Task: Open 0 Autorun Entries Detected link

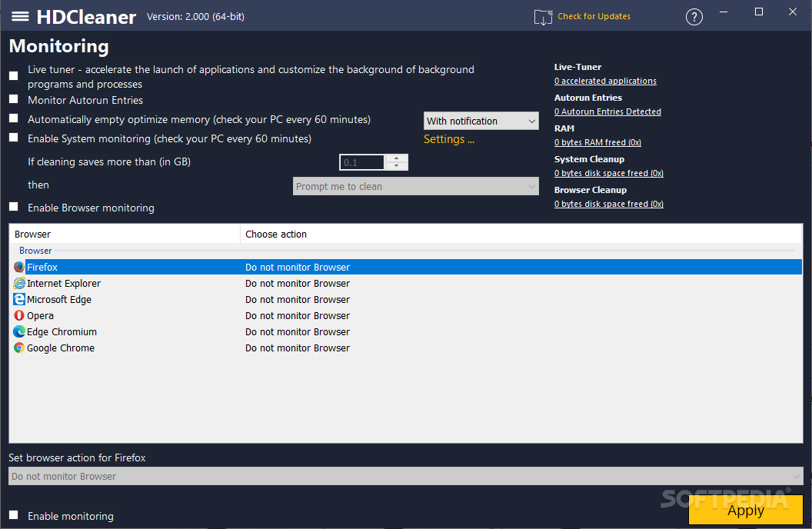Action: click(607, 111)
